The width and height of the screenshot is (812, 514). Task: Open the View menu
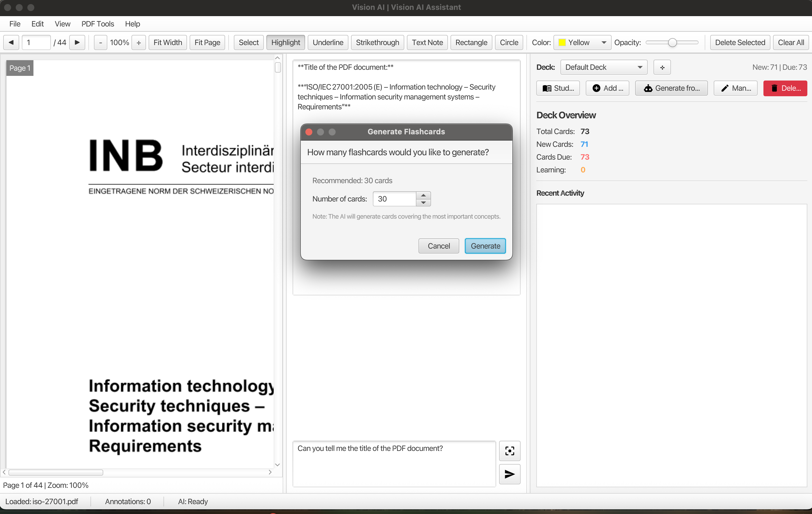click(x=62, y=24)
